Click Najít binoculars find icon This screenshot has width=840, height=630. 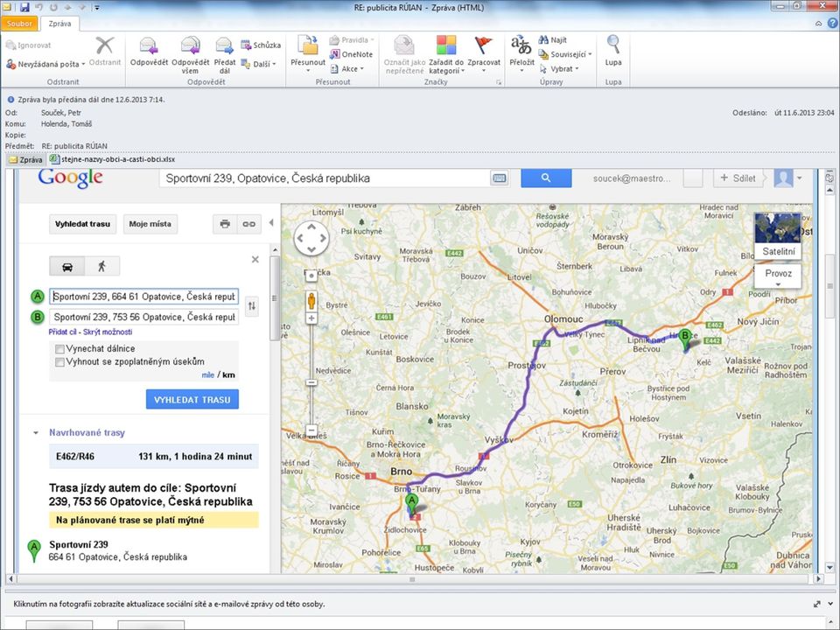543,39
